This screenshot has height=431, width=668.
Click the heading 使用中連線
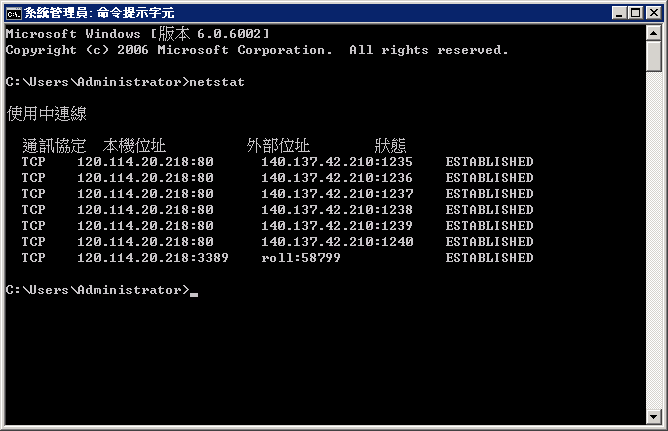47,114
